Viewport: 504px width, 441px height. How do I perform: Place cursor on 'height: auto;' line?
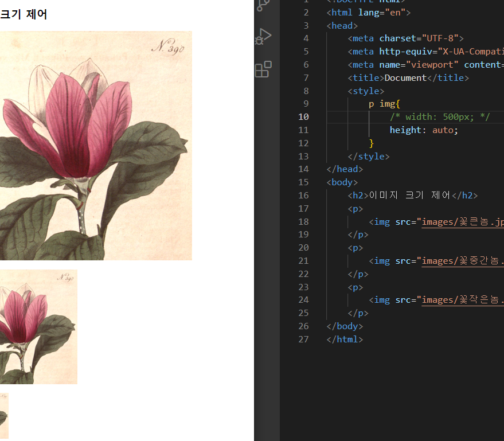coord(424,130)
